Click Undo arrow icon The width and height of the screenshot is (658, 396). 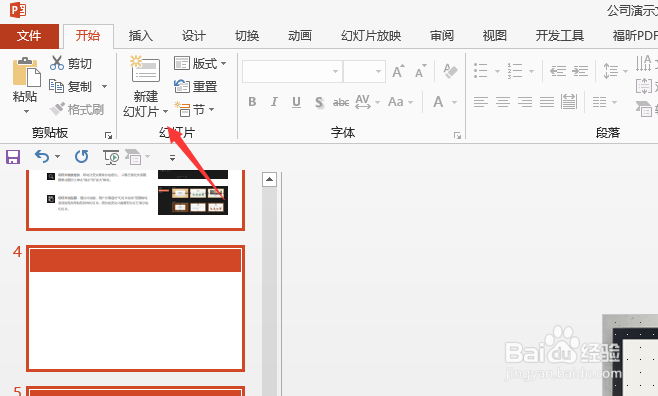42,157
